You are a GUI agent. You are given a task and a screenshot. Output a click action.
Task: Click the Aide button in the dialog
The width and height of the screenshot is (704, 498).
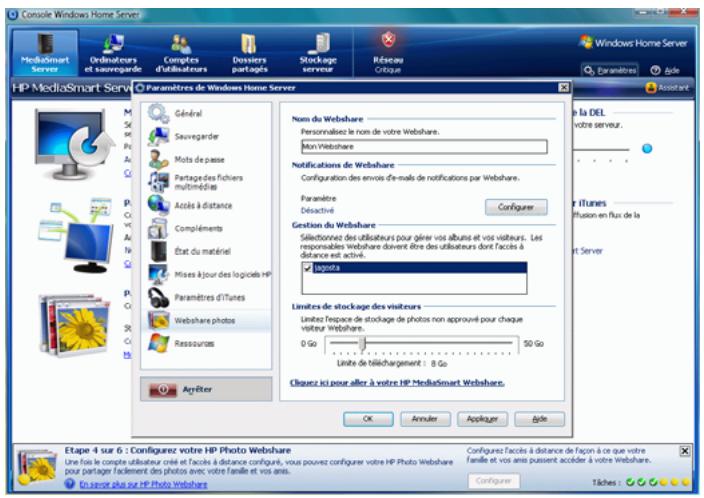tap(539, 419)
